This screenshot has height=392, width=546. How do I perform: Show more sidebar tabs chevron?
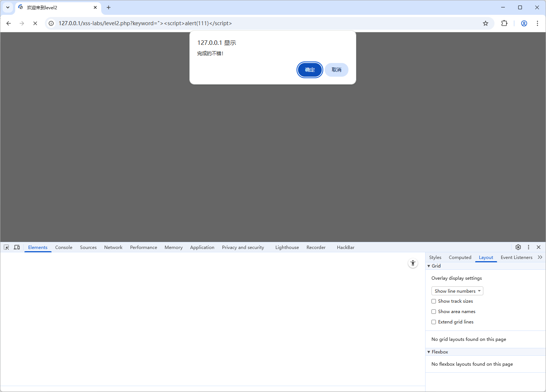540,257
